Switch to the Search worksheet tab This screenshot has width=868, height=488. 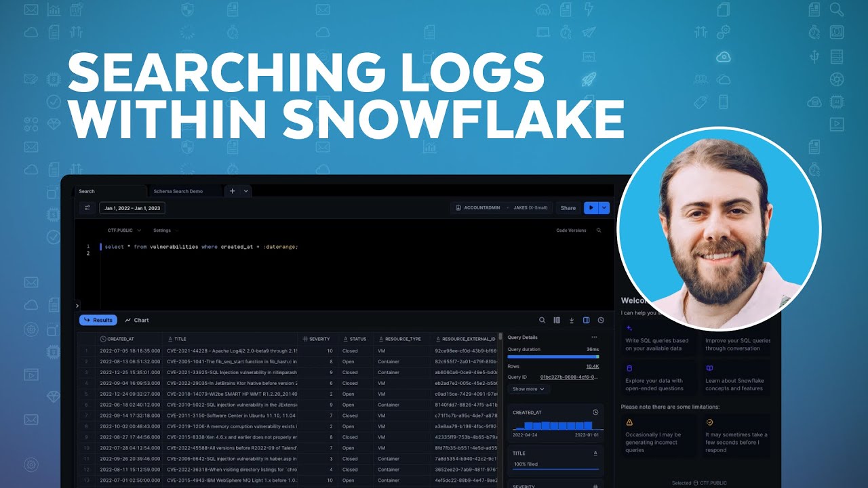[111, 191]
